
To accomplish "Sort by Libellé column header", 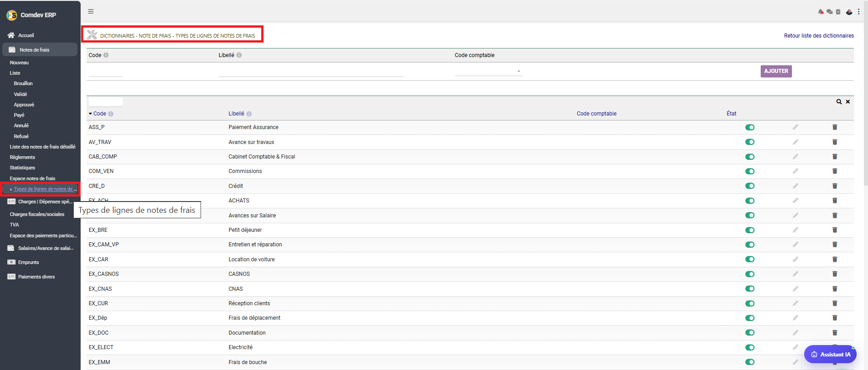I will click(236, 114).
